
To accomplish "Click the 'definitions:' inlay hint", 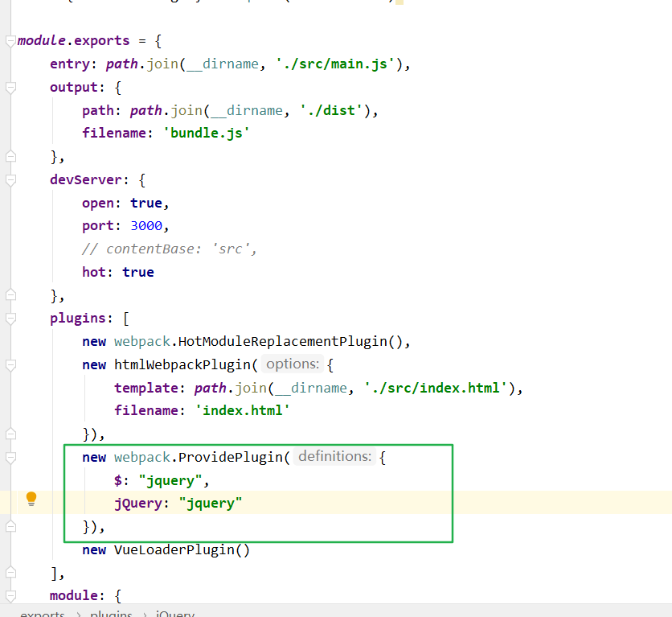I will [x=334, y=456].
